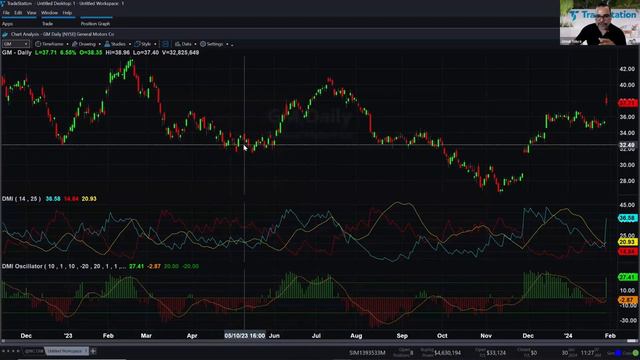Click the Settings gear icon
The height and width of the screenshot is (360, 640).
point(203,44)
